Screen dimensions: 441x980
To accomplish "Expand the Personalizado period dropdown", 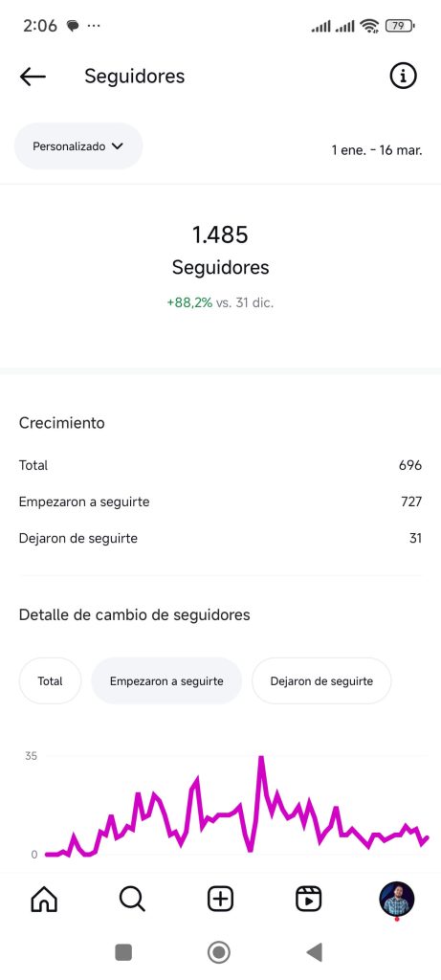I will (x=78, y=146).
